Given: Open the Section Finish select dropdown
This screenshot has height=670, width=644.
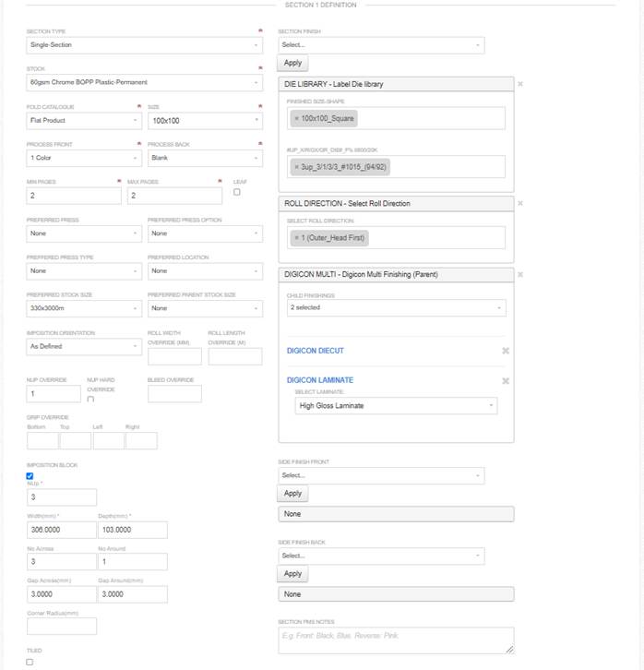Looking at the screenshot, I should point(381,45).
